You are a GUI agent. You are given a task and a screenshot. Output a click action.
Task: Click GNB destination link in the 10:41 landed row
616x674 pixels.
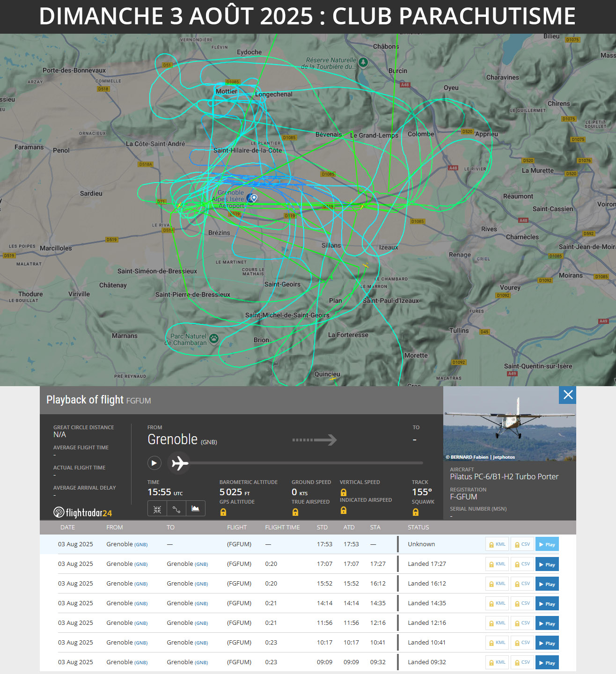point(201,643)
